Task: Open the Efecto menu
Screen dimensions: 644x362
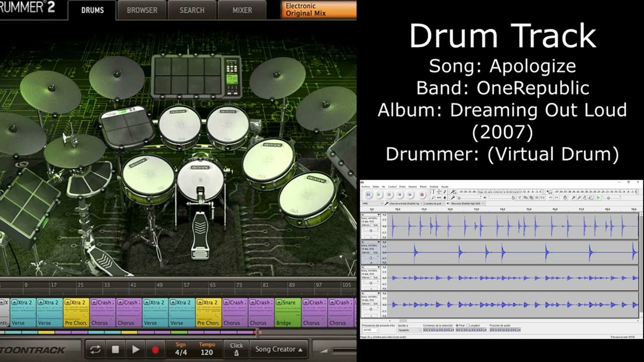Action: (x=423, y=187)
